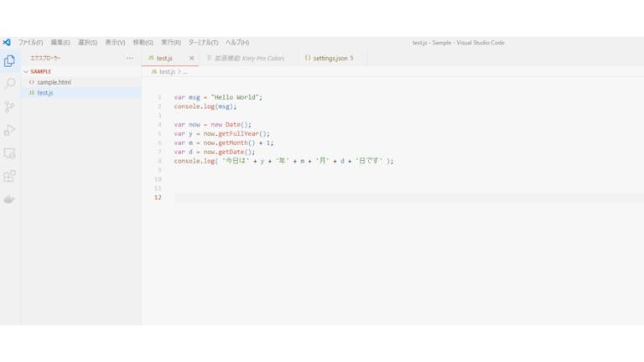Viewport: 644px width, 362px height.
Task: Open the Remote Explorer view
Action: [x=9, y=153]
